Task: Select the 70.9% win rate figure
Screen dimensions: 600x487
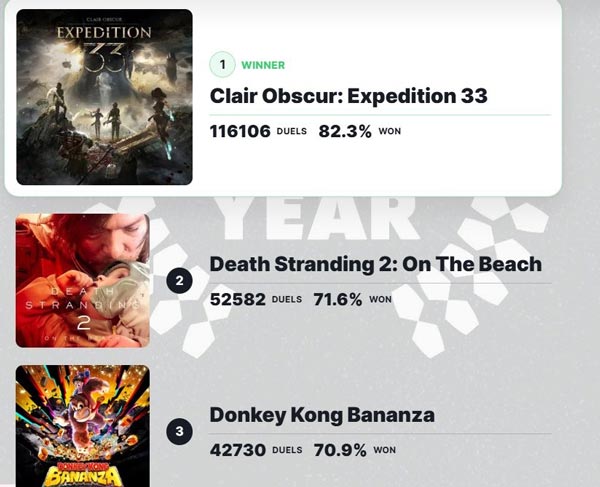Action: 340,450
